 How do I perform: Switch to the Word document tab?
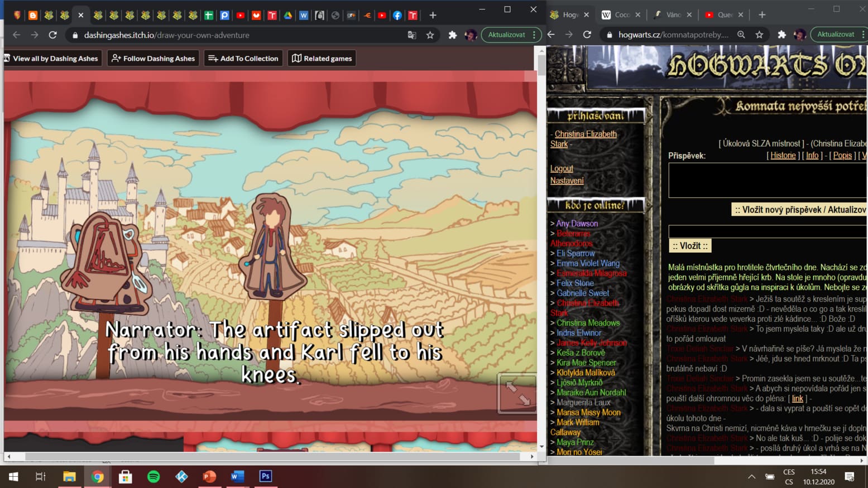coord(304,15)
